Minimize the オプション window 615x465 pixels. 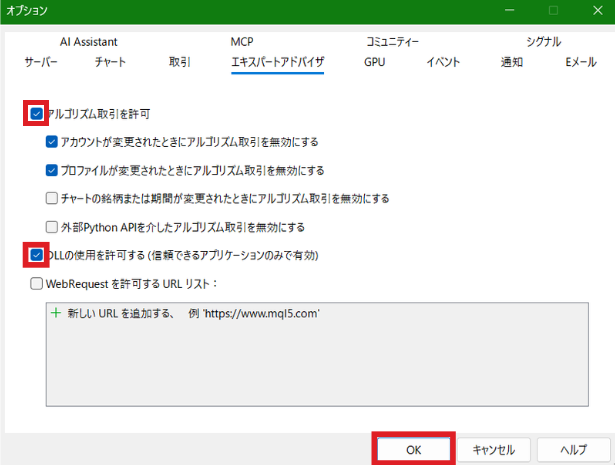click(509, 10)
